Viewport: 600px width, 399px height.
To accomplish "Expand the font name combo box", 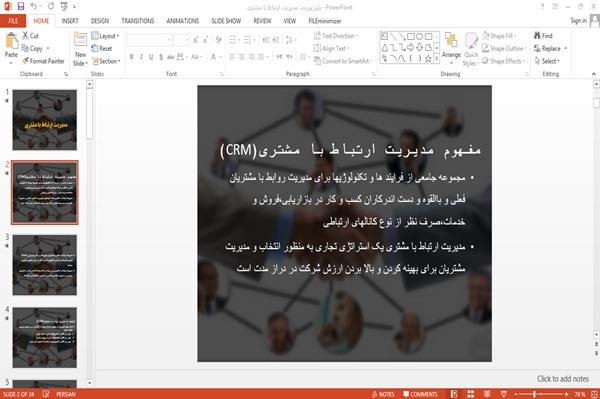I will pyautogui.click(x=169, y=40).
